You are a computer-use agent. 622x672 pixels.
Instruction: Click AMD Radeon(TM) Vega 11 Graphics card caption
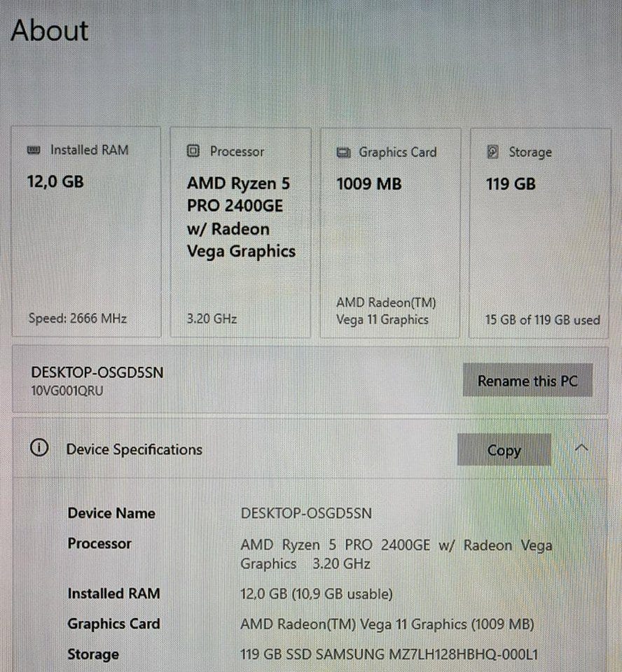(x=386, y=311)
